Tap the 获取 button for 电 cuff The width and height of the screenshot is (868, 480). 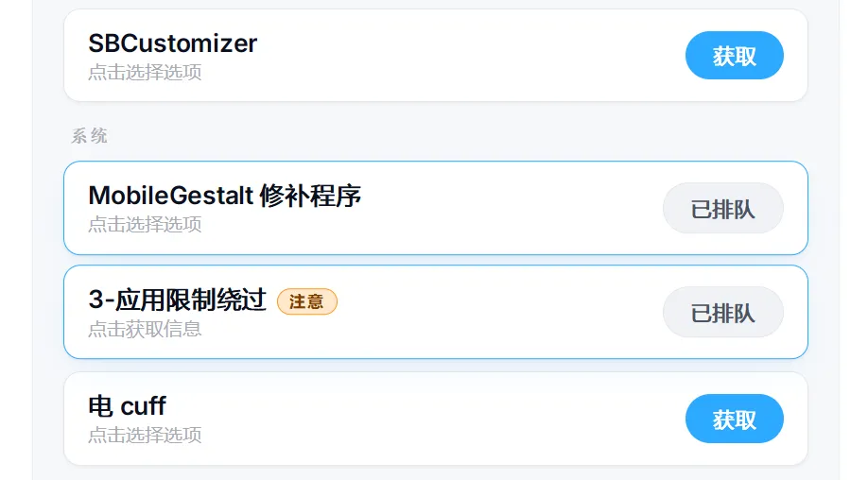tap(734, 420)
